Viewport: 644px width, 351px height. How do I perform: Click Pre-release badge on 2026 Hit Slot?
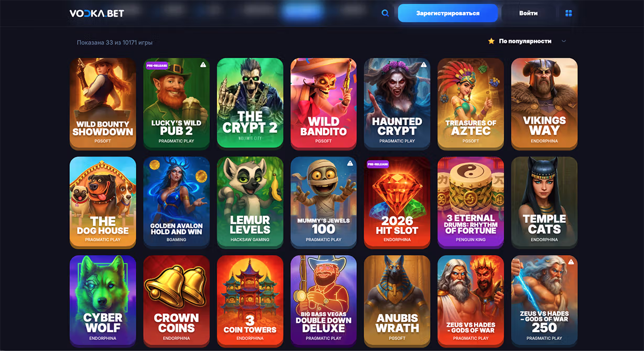pos(378,164)
